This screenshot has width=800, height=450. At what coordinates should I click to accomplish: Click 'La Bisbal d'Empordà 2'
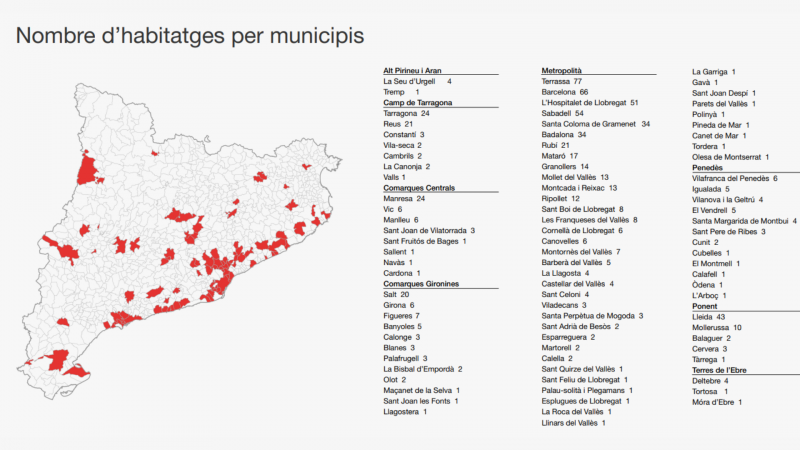pyautogui.click(x=423, y=369)
